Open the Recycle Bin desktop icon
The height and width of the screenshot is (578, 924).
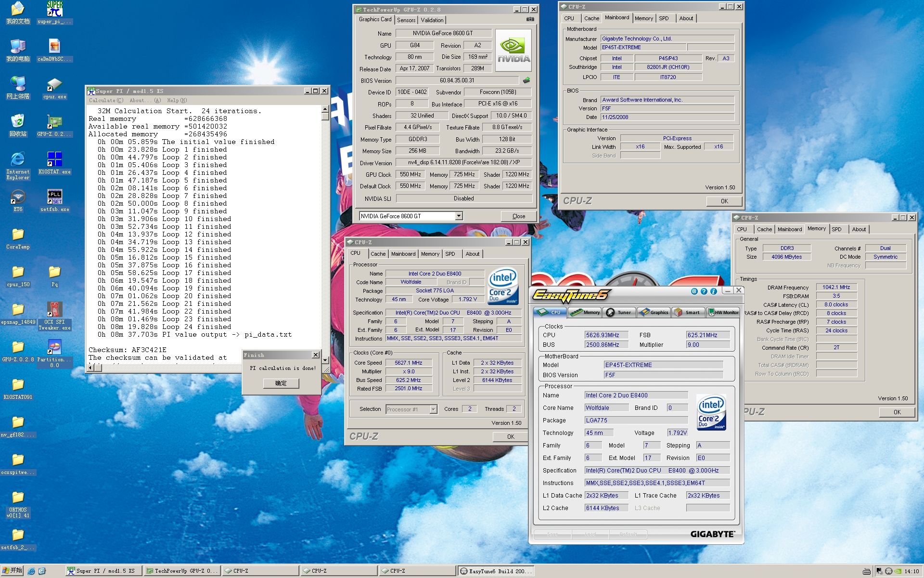(x=18, y=125)
